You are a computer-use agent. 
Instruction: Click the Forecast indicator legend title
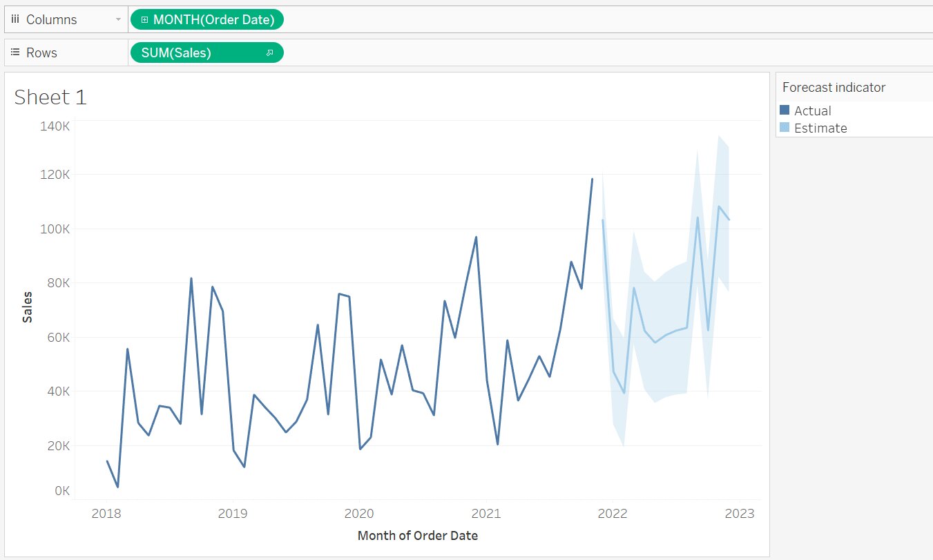point(834,88)
